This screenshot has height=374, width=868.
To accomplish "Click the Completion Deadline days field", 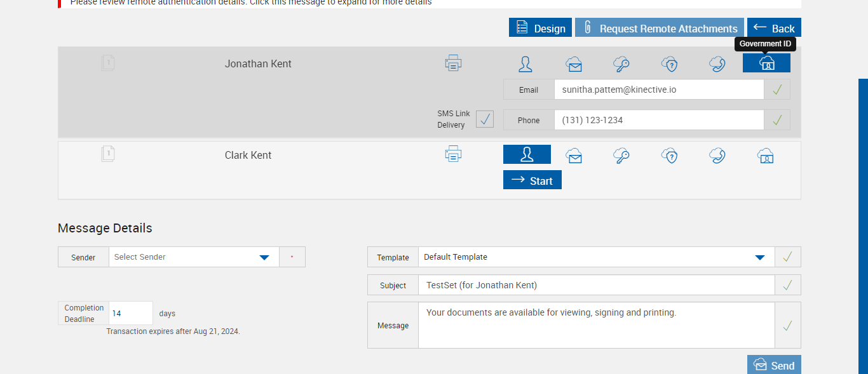I will pos(131,313).
